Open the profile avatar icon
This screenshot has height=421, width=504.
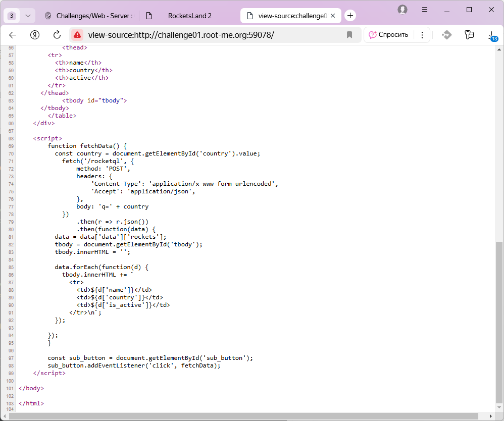click(402, 10)
